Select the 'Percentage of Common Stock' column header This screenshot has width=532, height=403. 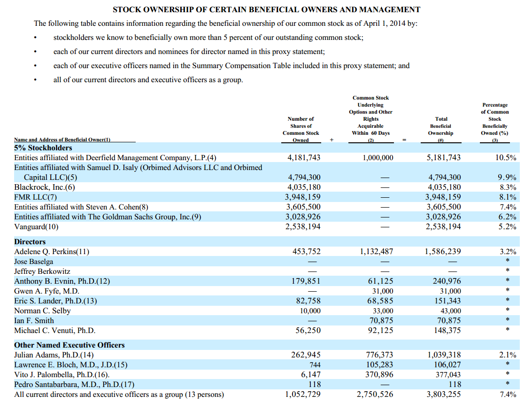click(x=495, y=122)
